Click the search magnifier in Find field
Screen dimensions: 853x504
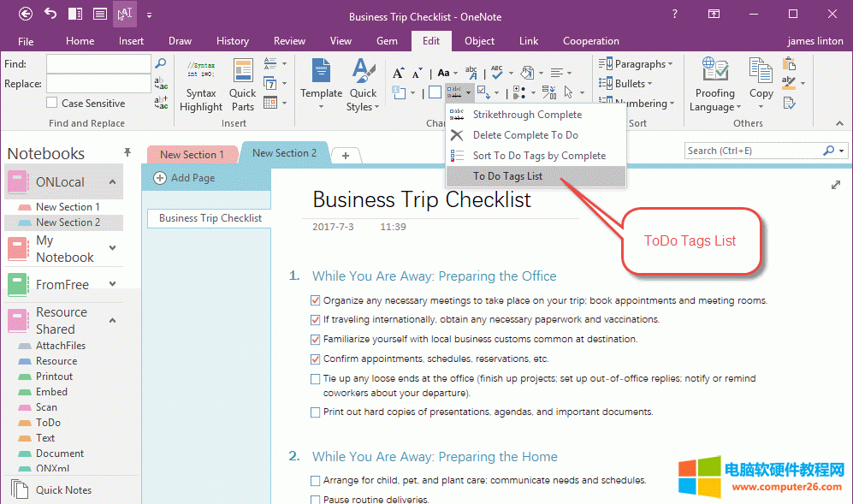pyautogui.click(x=161, y=62)
